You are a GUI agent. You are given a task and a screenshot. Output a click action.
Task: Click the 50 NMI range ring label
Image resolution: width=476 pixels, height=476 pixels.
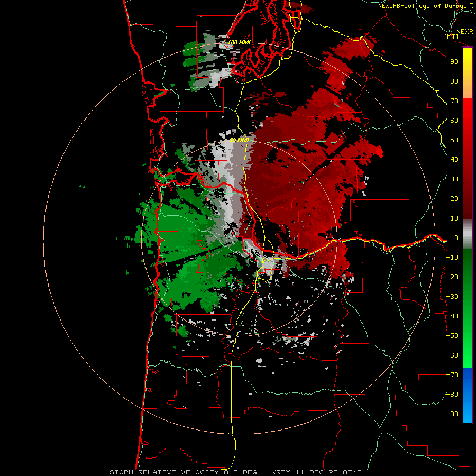(x=239, y=140)
